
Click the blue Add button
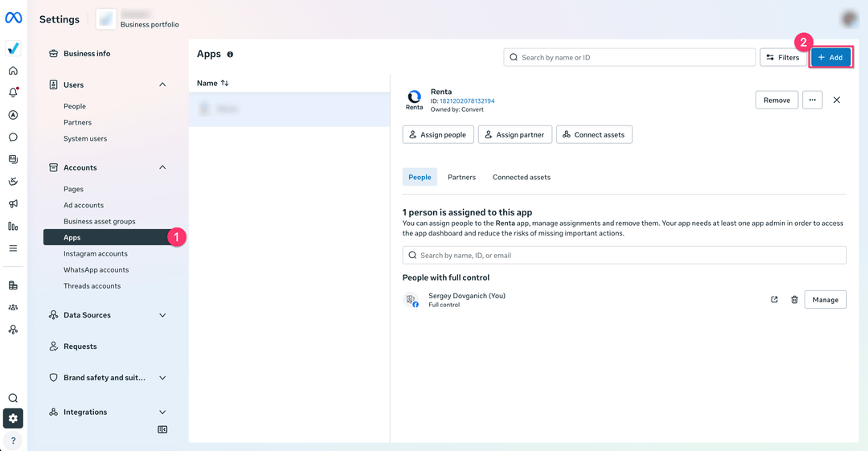(x=830, y=58)
